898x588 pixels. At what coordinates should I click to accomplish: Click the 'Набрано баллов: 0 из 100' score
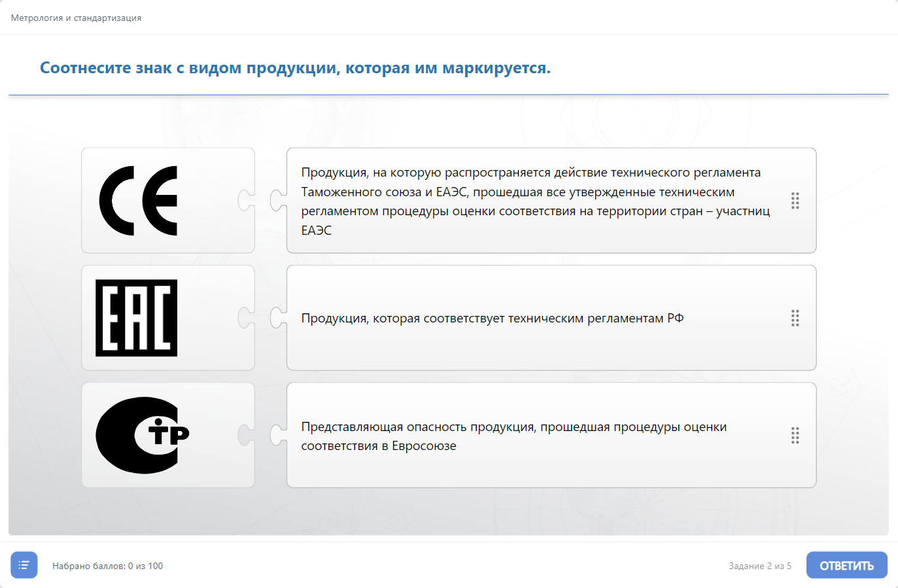pyautogui.click(x=107, y=566)
